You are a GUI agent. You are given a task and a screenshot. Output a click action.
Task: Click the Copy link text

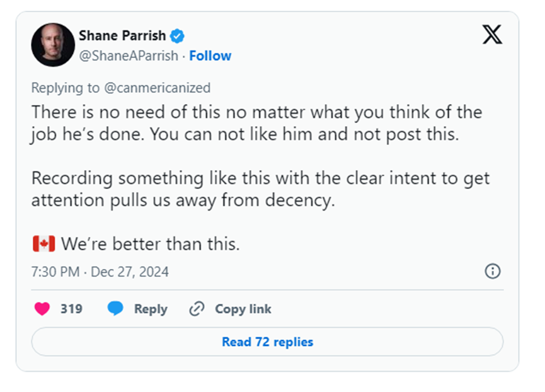coord(243,309)
